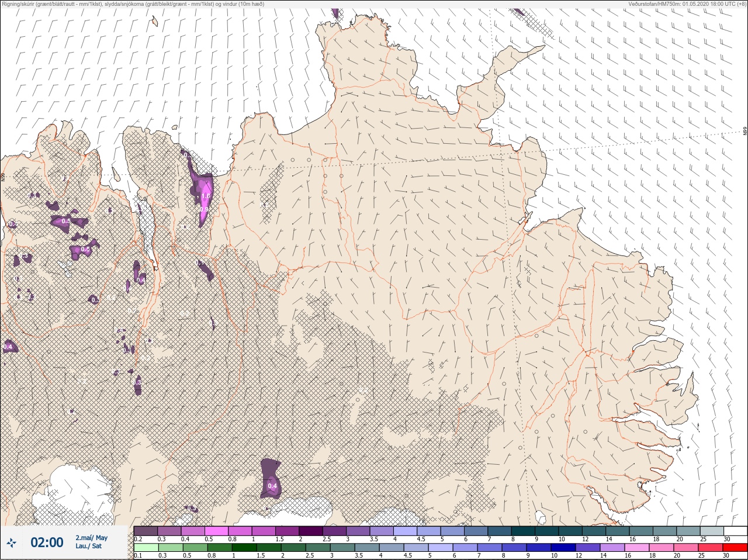Click the compass star logo beside the time

coord(11,542)
